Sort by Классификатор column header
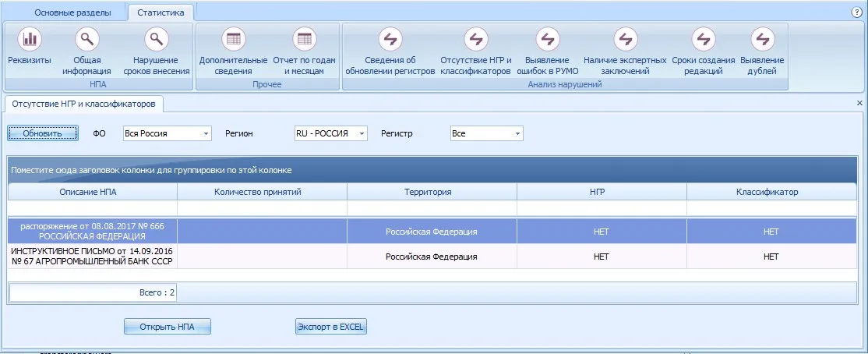The width and height of the screenshot is (868, 354). (771, 192)
